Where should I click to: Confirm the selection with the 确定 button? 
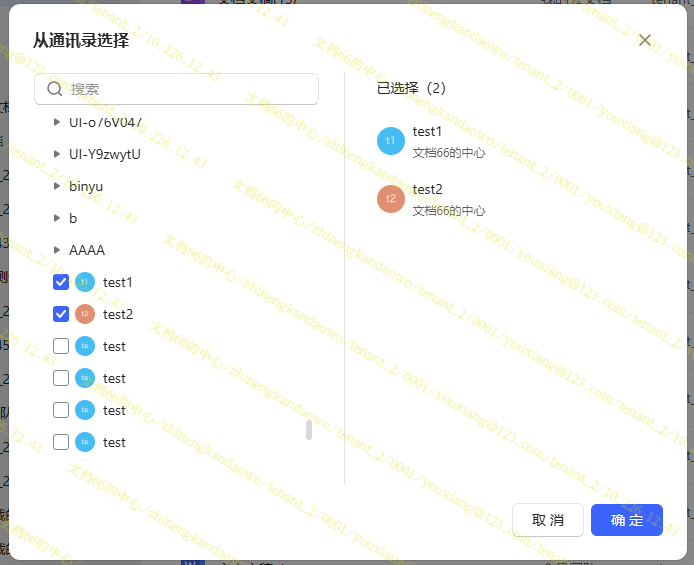pos(626,520)
